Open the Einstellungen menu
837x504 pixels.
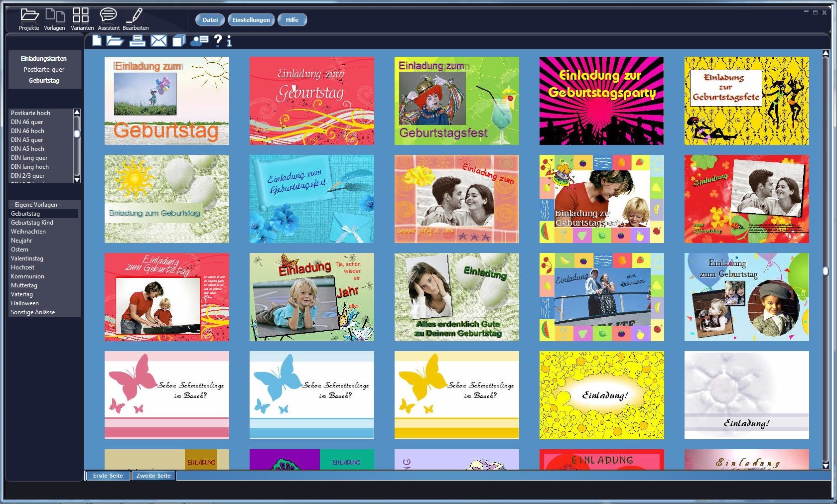click(x=251, y=20)
